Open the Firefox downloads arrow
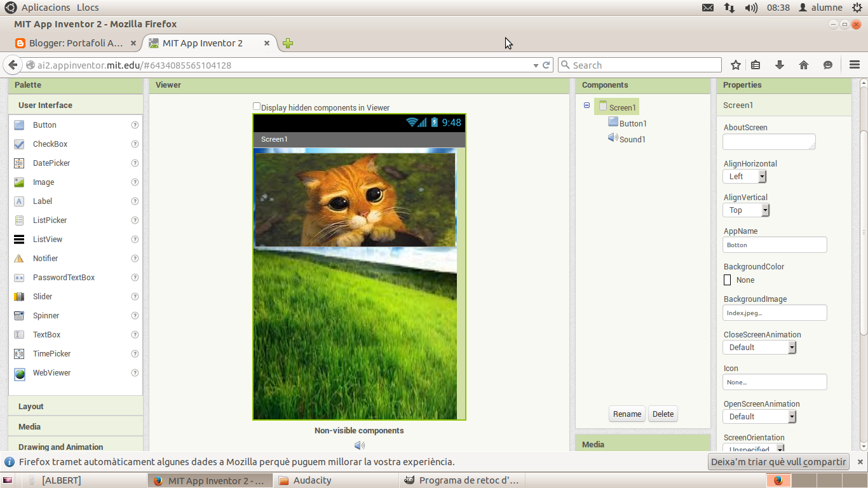868x488 pixels. pos(780,65)
